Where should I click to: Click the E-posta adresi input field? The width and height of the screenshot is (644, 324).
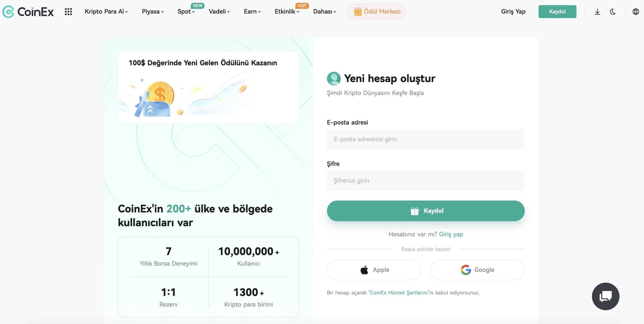(x=426, y=139)
